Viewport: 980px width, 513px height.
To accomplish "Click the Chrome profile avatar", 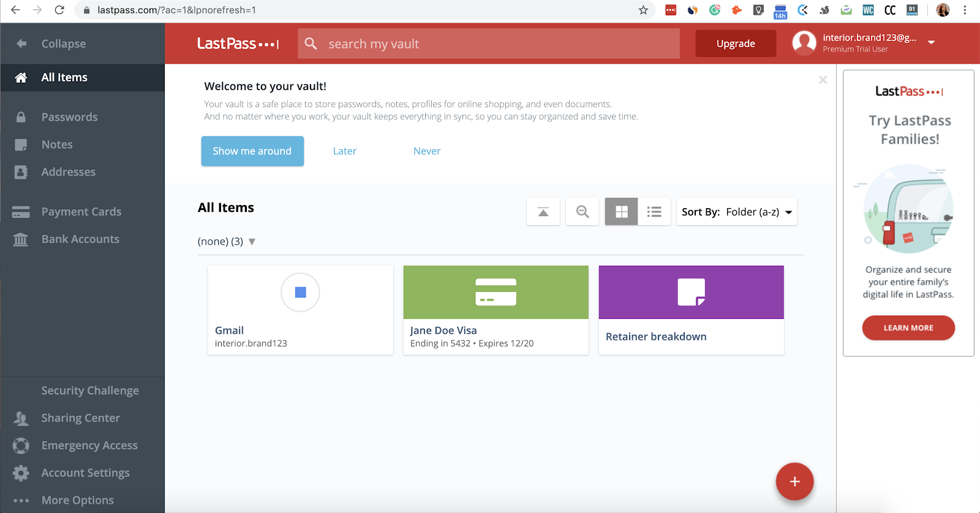I will pyautogui.click(x=943, y=10).
